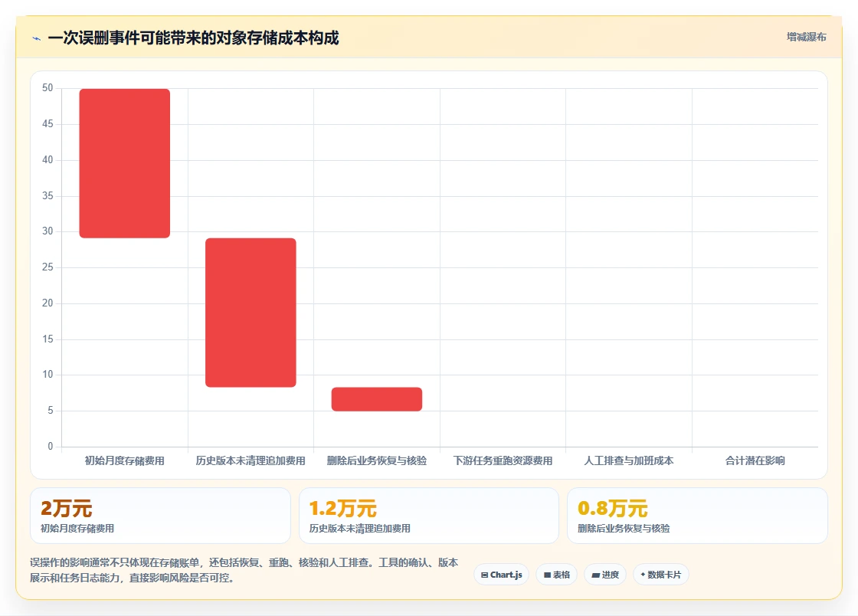
Task: Click the small red bar for 删除后业务恢复与核验
Action: (376, 399)
